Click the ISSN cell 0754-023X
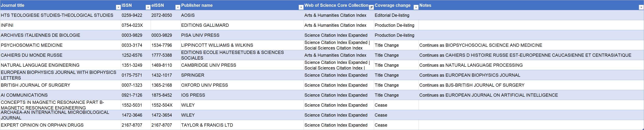The width and height of the screenshot is (644, 130). pyautogui.click(x=136, y=25)
